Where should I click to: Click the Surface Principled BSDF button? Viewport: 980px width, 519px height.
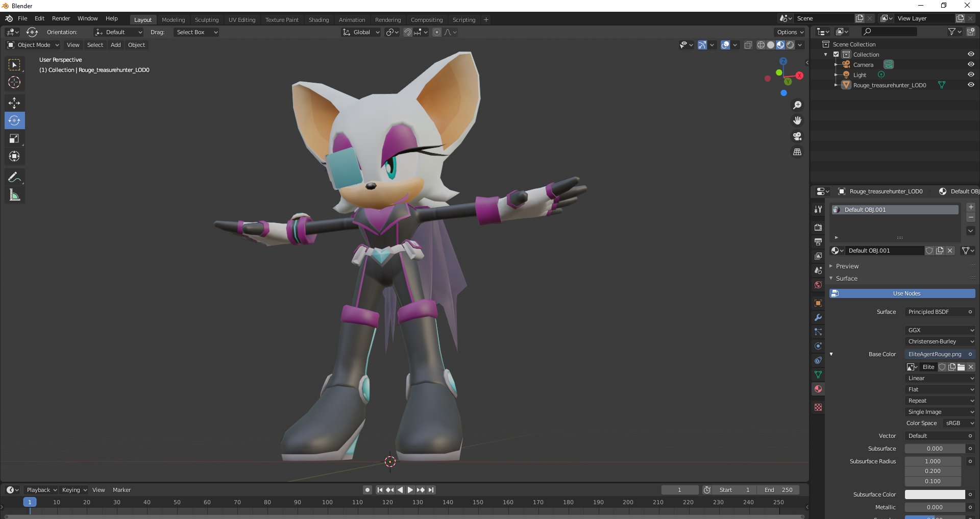point(935,312)
